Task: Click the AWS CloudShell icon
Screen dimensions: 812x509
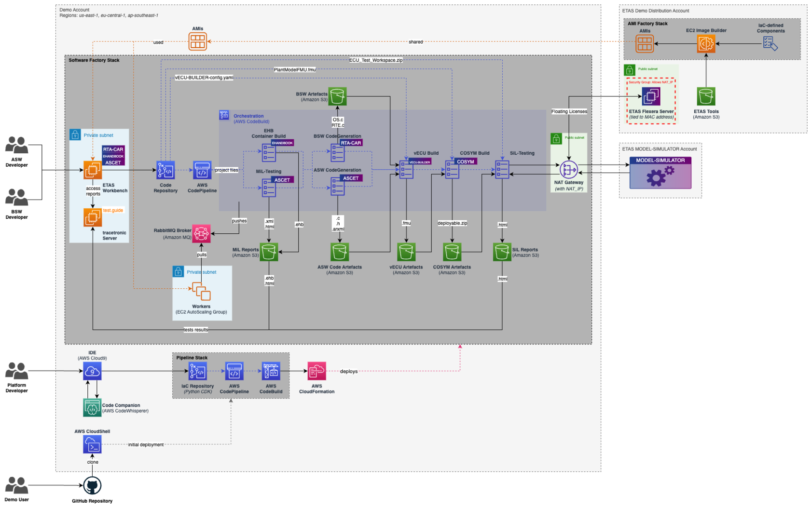Action: (92, 444)
